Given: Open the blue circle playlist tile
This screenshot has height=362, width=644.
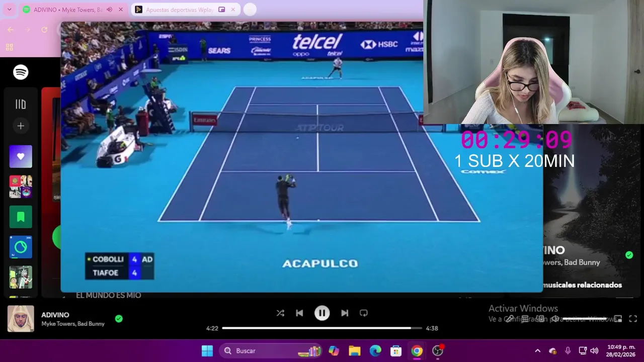Looking at the screenshot, I should (x=21, y=247).
